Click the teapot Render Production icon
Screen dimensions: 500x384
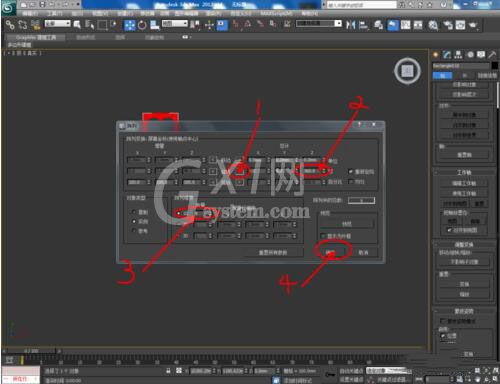point(473,25)
